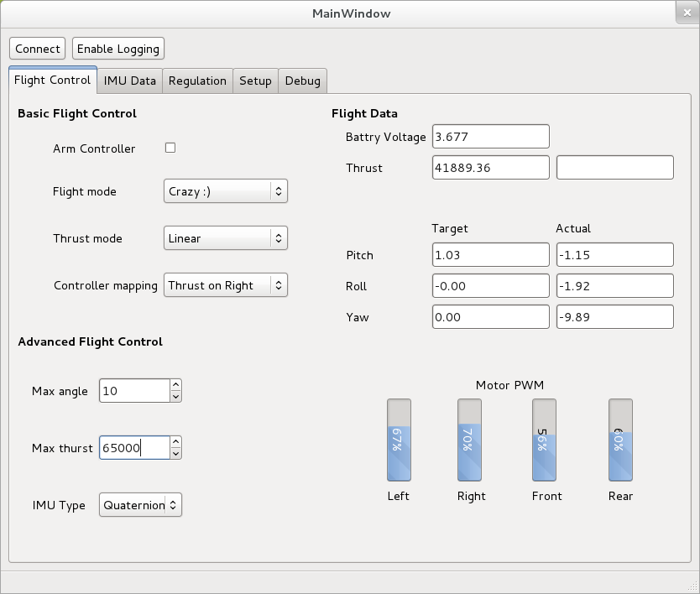This screenshot has width=700, height=594.
Task: Open the Thrust mode dropdown
Action: (226, 238)
